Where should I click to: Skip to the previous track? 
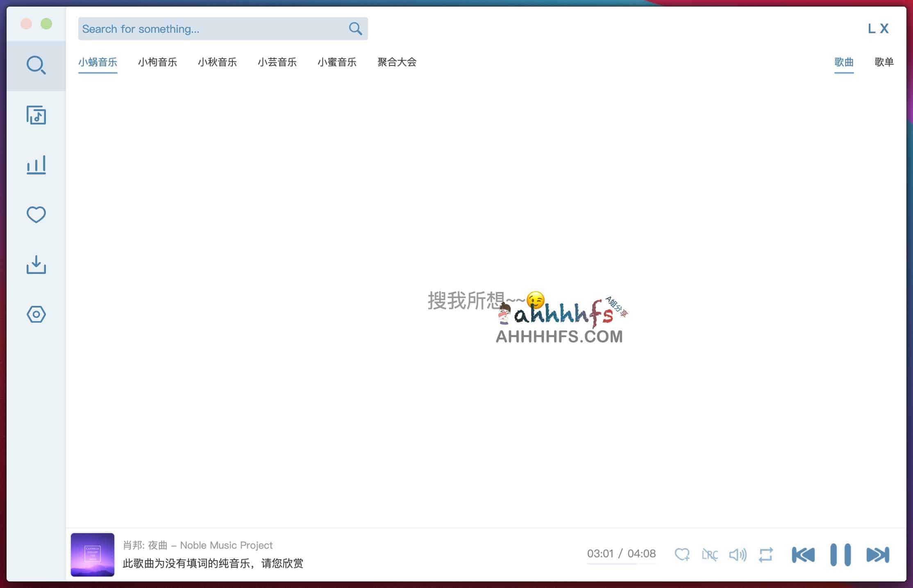tap(803, 555)
